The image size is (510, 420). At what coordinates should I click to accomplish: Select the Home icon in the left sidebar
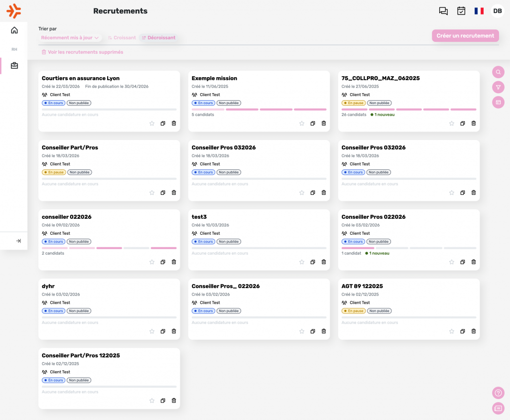pyautogui.click(x=13, y=30)
